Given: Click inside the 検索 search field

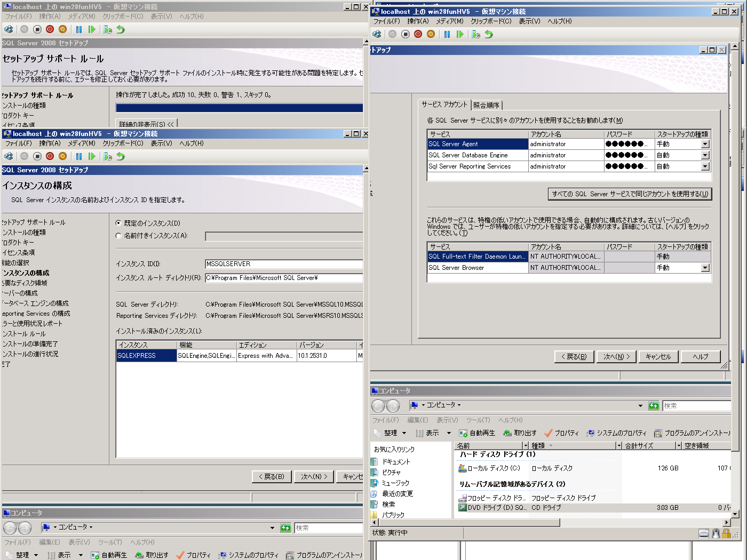Looking at the screenshot, I should (697, 405).
